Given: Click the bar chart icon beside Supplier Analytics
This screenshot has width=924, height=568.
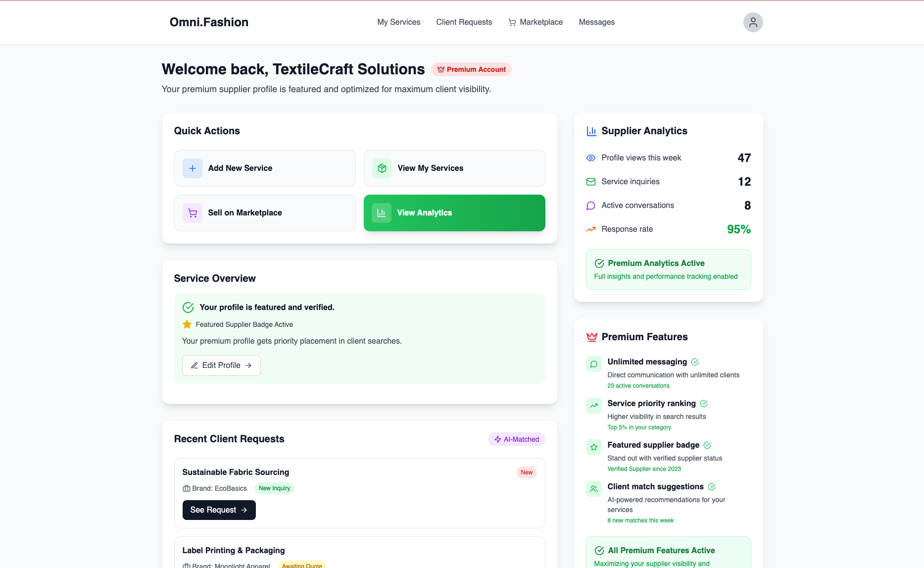Looking at the screenshot, I should coord(591,131).
